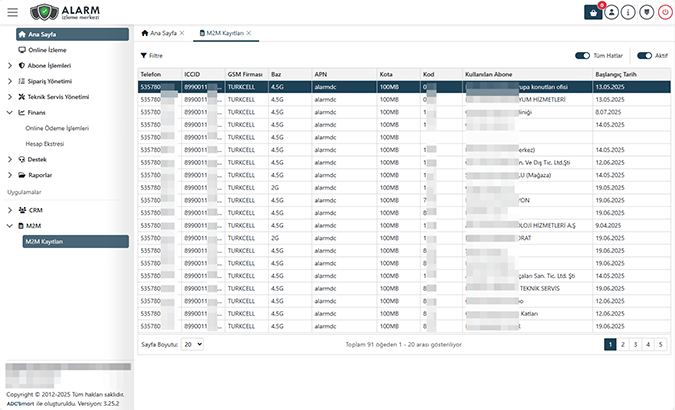The image size is (675, 410).
Task: Disable the Aktif switch
Action: 644,56
